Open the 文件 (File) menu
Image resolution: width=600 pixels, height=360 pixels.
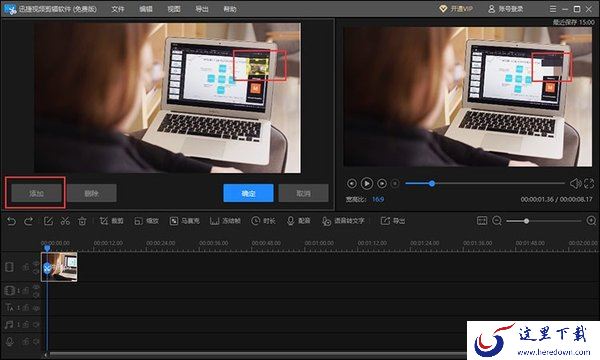(x=117, y=9)
